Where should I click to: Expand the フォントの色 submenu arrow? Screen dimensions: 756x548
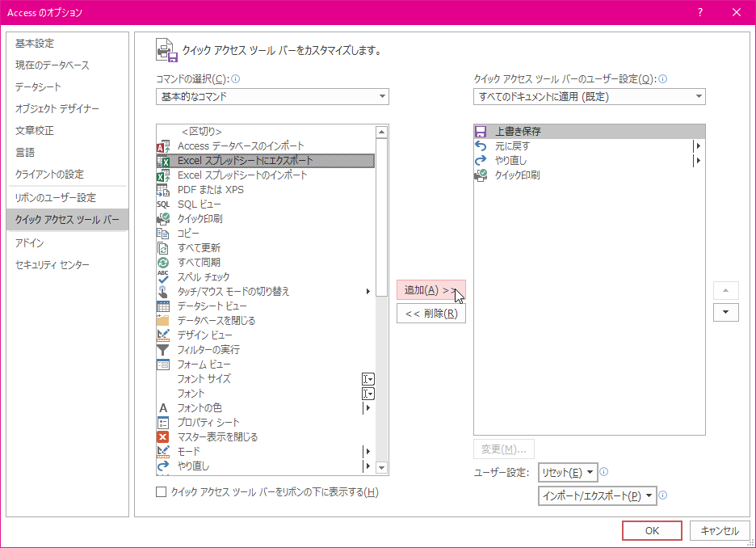click(x=367, y=408)
